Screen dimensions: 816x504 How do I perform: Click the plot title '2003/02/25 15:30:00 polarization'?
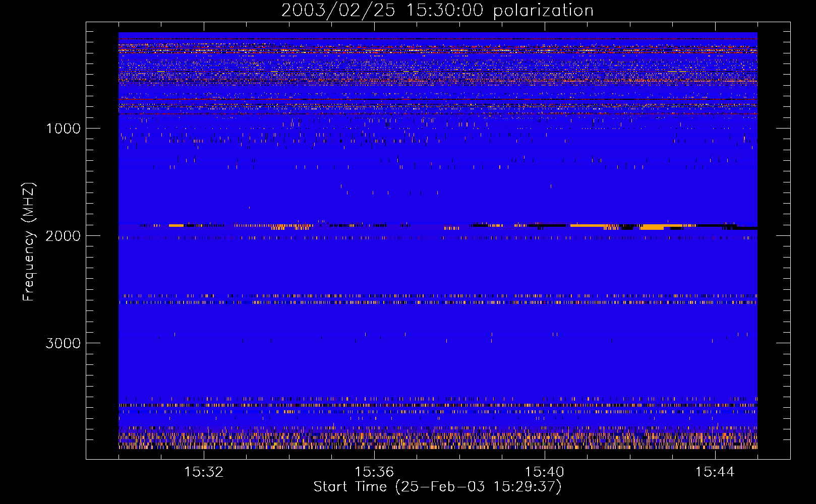(437, 11)
